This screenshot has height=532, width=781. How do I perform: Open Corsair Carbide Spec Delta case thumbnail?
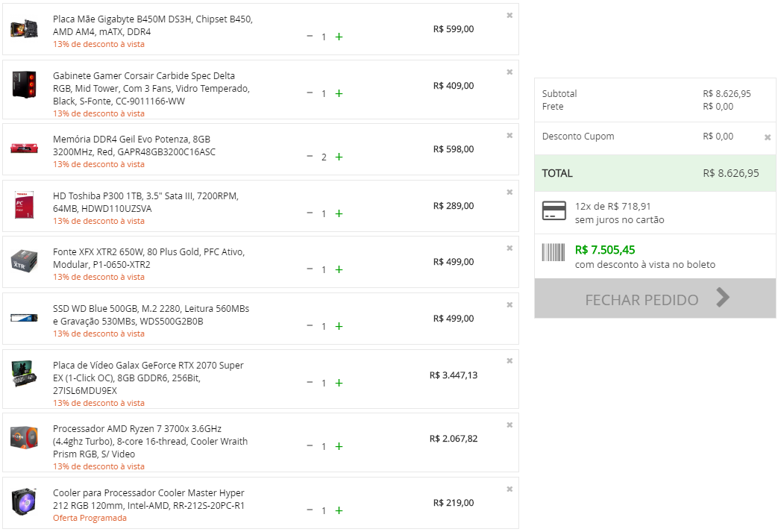pos(24,84)
